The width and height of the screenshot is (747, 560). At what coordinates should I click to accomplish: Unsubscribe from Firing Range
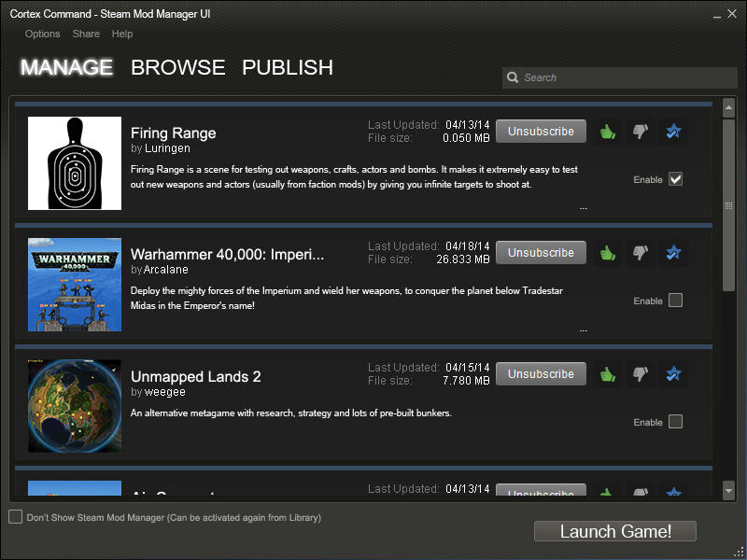pos(541,132)
